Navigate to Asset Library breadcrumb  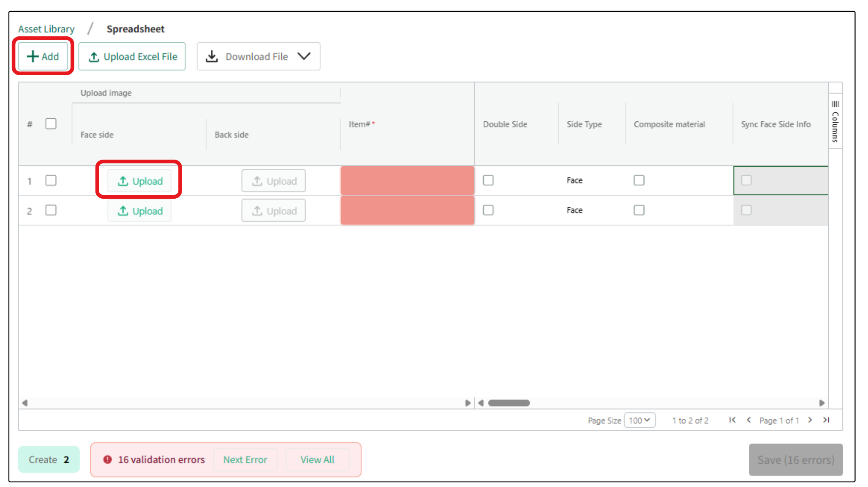coord(46,29)
